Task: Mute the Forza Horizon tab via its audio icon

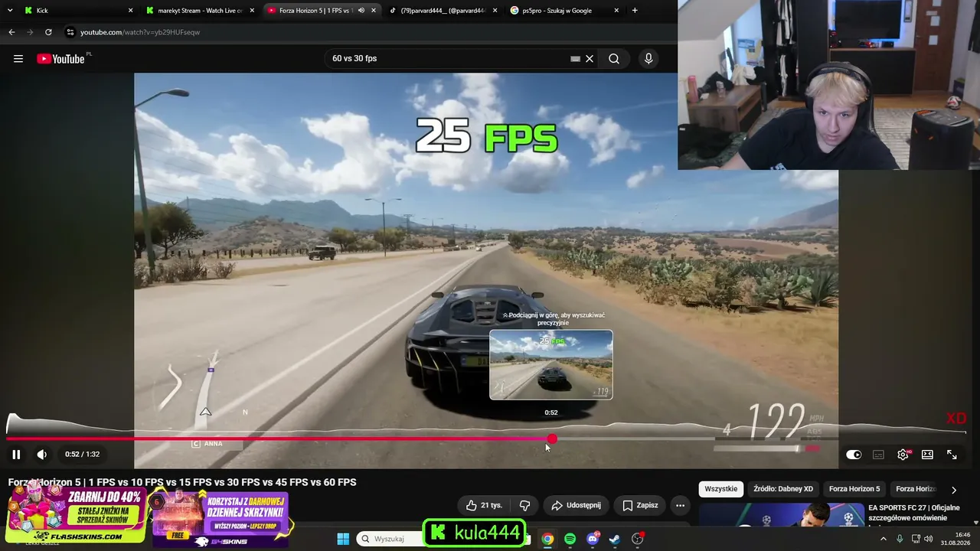Action: 361,11
